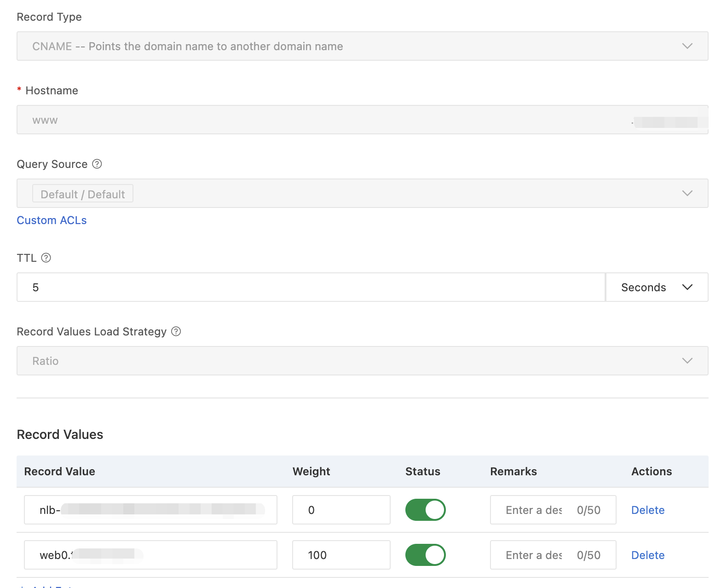Image resolution: width=727 pixels, height=588 pixels.
Task: Click the weight field showing 0
Action: 341,510
